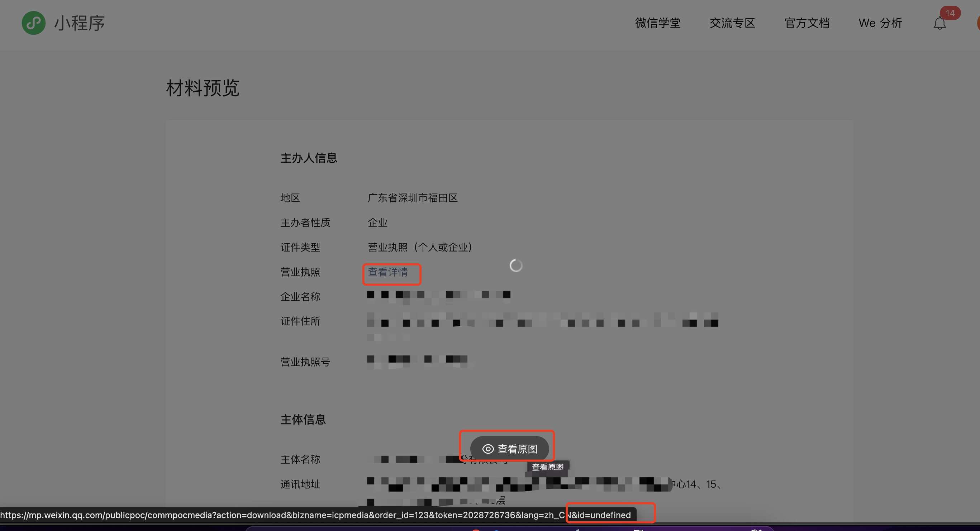This screenshot has width=980, height=531.
Task: Click the 营业执照（个人或企业）certificate type value
Action: point(420,247)
